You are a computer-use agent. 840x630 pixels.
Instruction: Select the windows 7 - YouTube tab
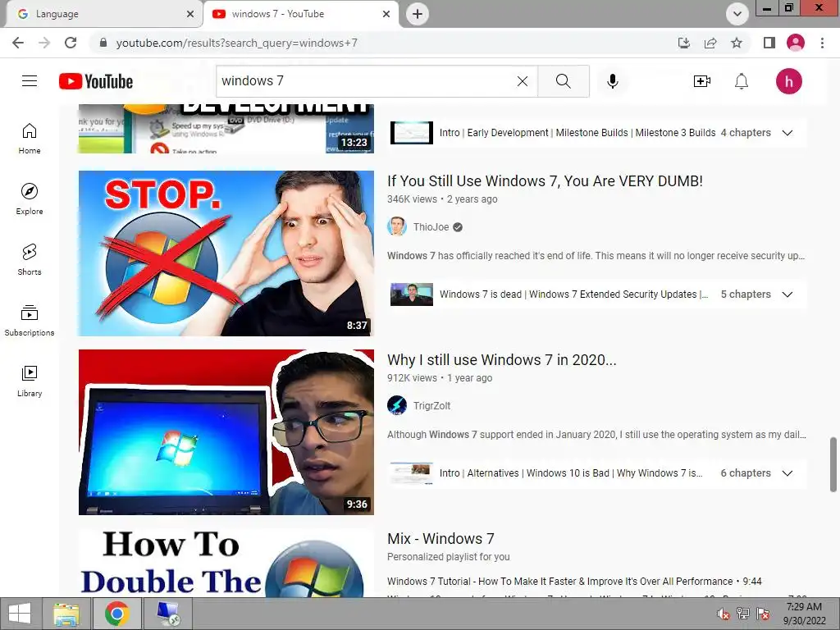[x=300, y=14]
